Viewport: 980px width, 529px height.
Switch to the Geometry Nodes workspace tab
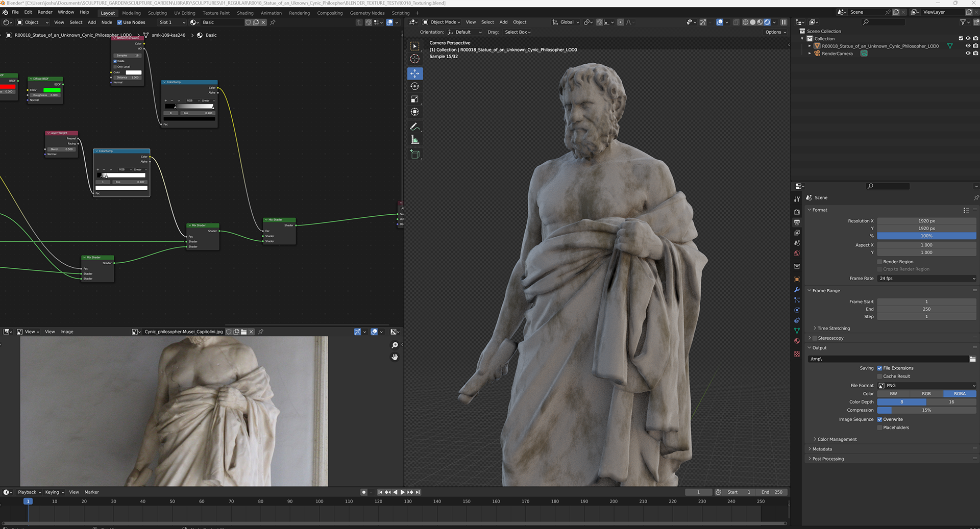point(367,13)
